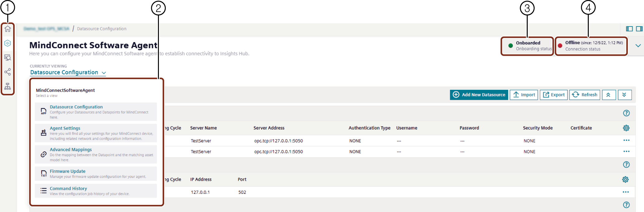This screenshot has height=212, width=644.
Task: Click help icon above IP Address header row
Action: pos(626,165)
